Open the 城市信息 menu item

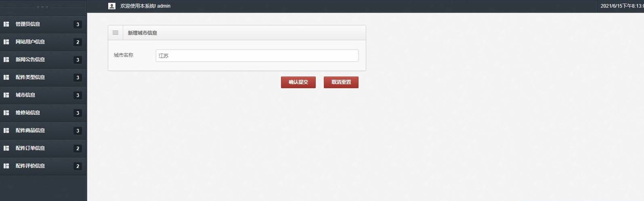[43, 95]
